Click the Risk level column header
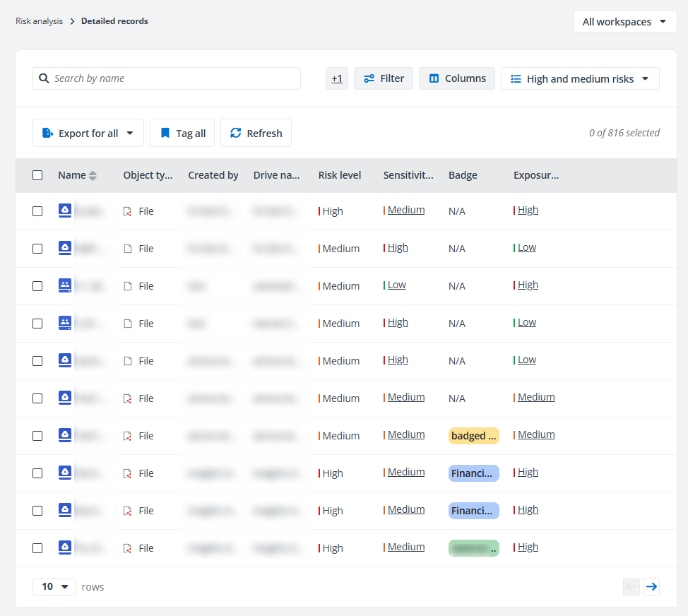688x616 pixels. click(340, 175)
